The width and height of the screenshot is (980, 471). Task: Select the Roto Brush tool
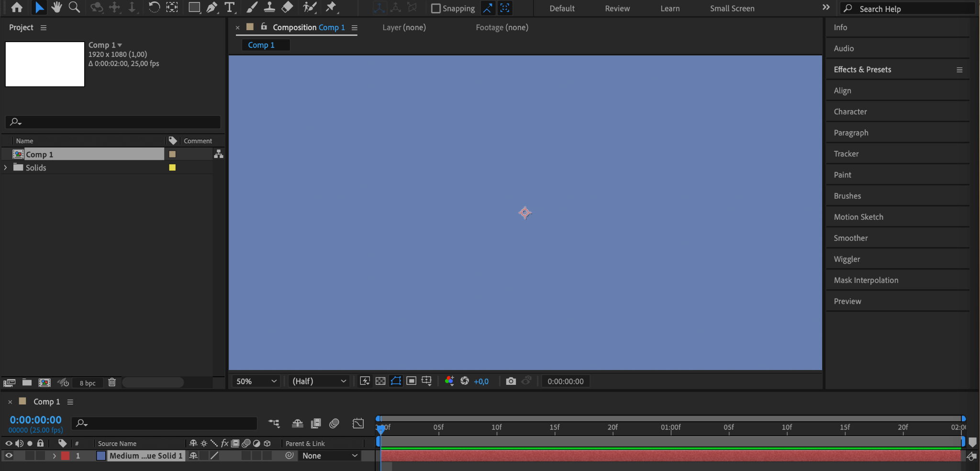[x=310, y=8]
